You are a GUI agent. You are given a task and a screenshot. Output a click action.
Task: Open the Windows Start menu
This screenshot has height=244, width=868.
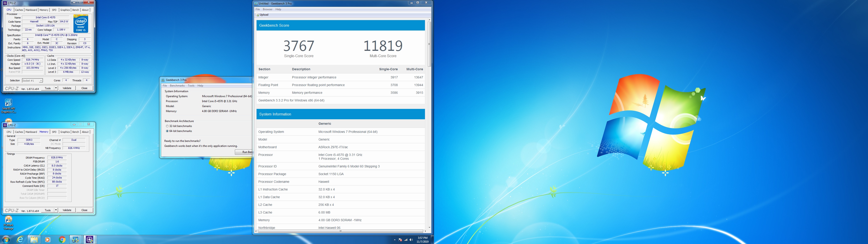coord(6,239)
